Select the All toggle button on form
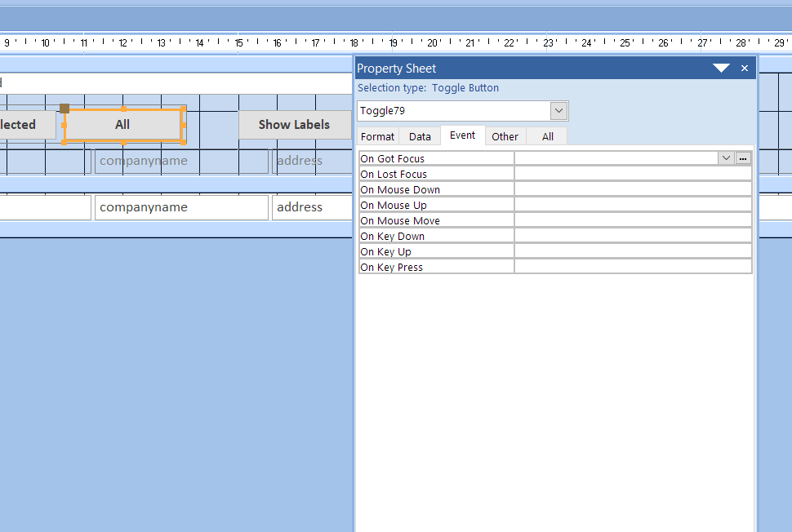Viewport: 792px width, 532px height. 122,125
